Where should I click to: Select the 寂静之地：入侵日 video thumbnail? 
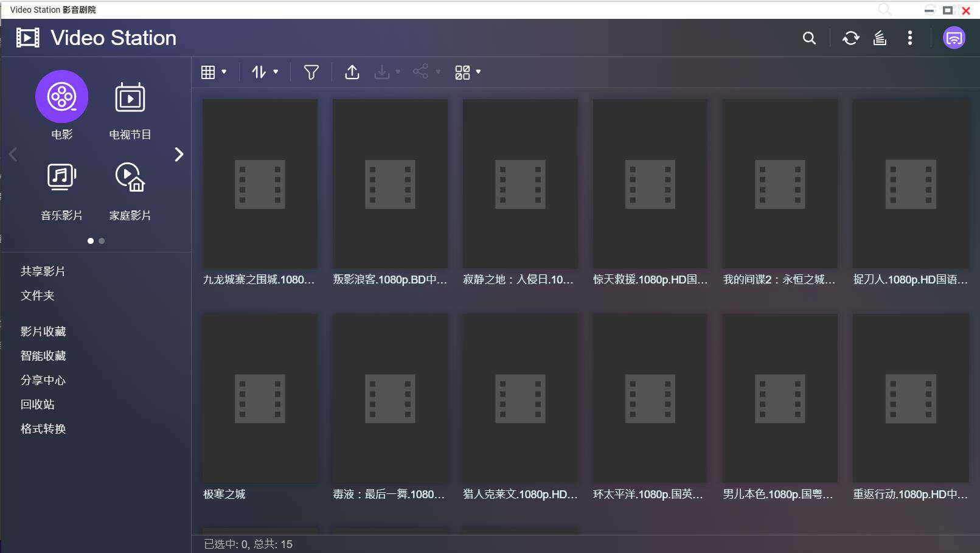coord(520,184)
